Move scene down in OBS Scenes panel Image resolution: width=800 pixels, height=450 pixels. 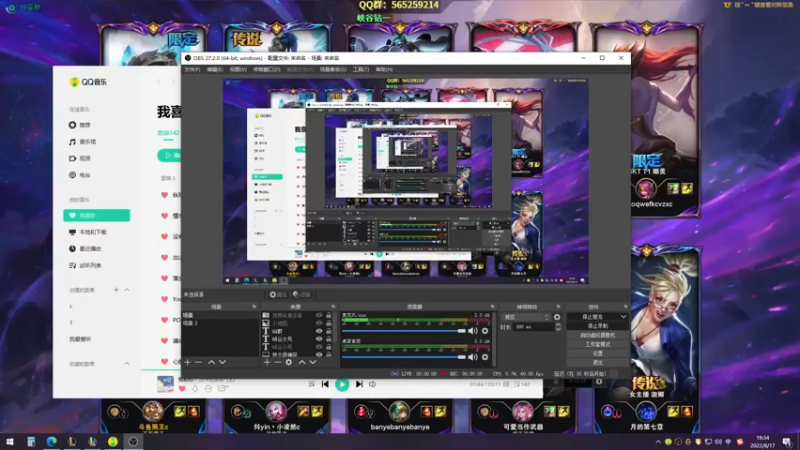coord(222,362)
